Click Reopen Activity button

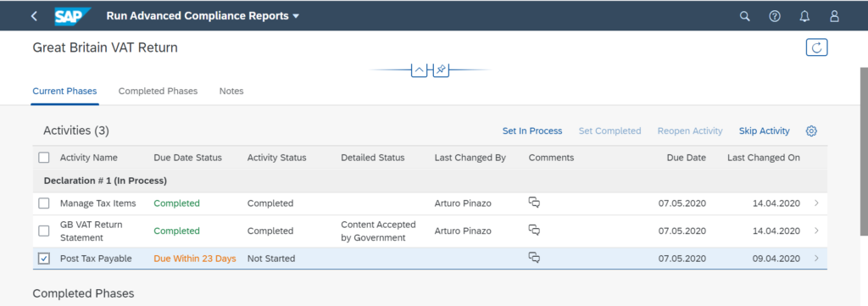[690, 131]
